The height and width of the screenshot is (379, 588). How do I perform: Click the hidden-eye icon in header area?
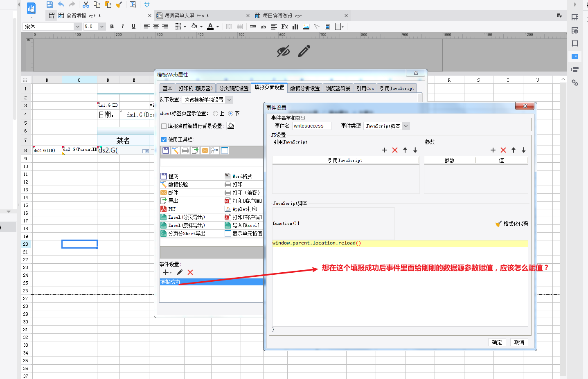pyautogui.click(x=283, y=51)
